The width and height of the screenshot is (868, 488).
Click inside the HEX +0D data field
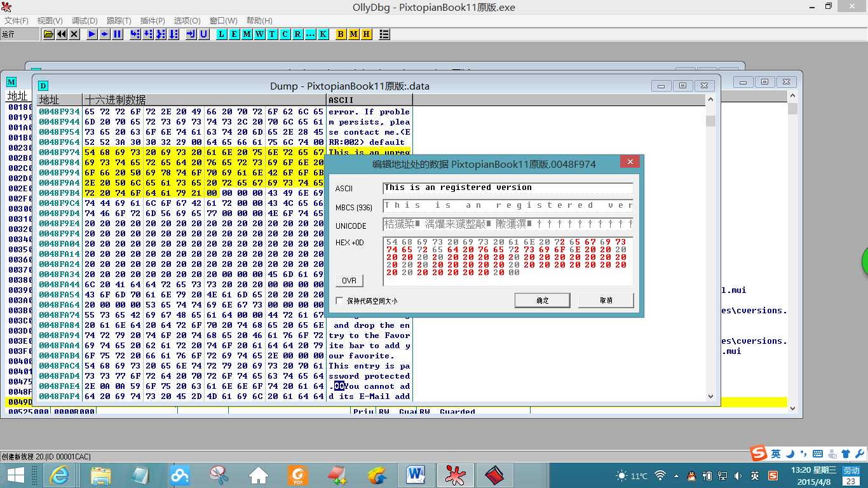(x=508, y=261)
